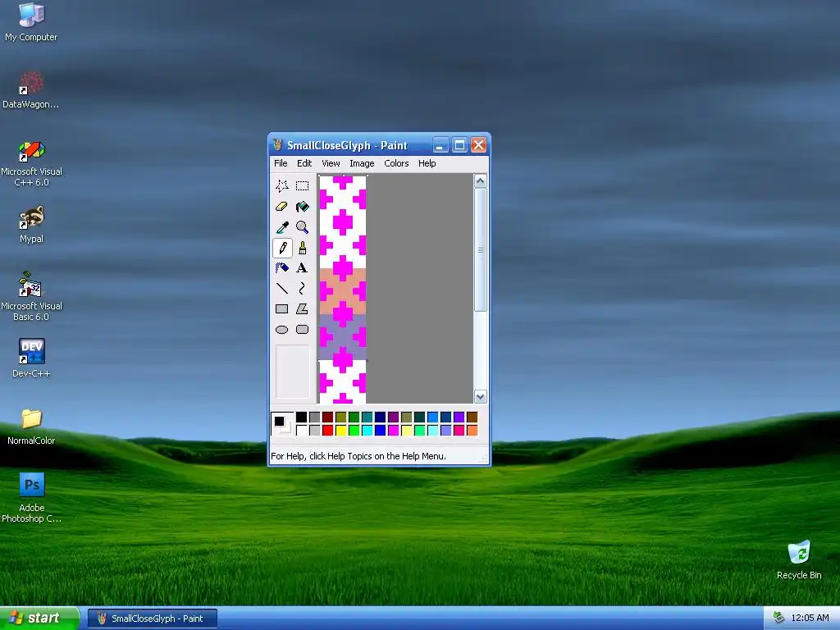Open the Edit menu
The image size is (840, 630).
pos(304,163)
